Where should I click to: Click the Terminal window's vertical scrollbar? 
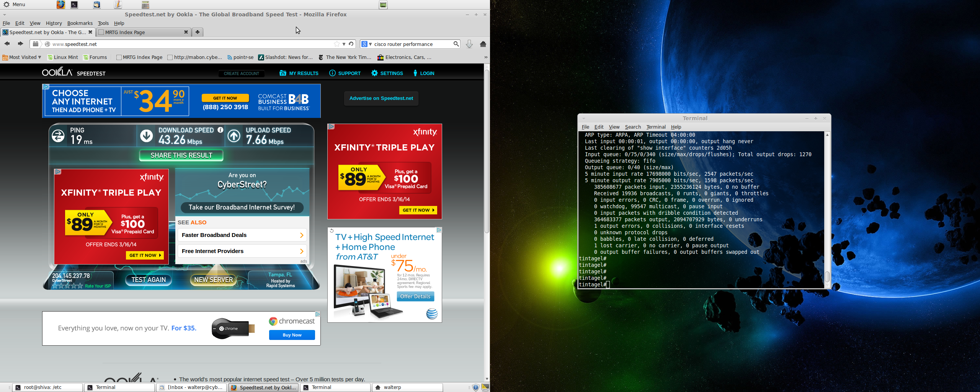[x=827, y=276]
